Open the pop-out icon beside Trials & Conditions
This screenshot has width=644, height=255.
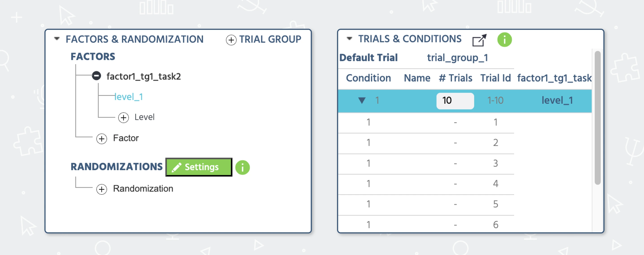[479, 40]
